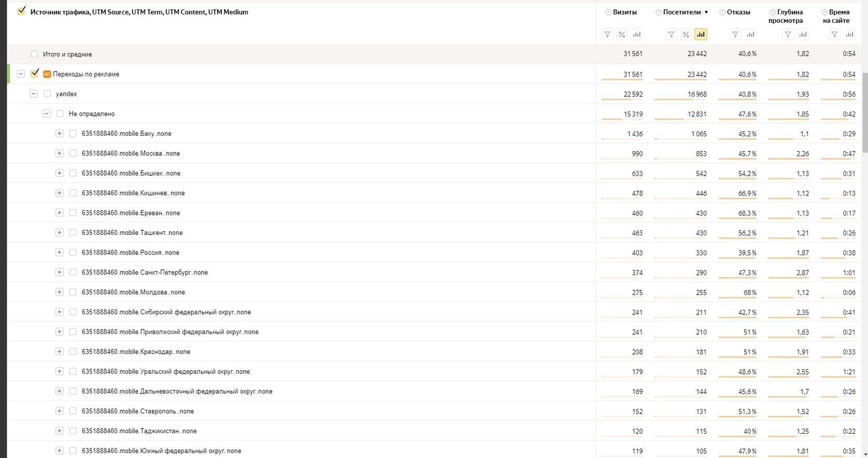The image size is (868, 458).
Task: Sort table by Посетители column header
Action: (x=681, y=12)
